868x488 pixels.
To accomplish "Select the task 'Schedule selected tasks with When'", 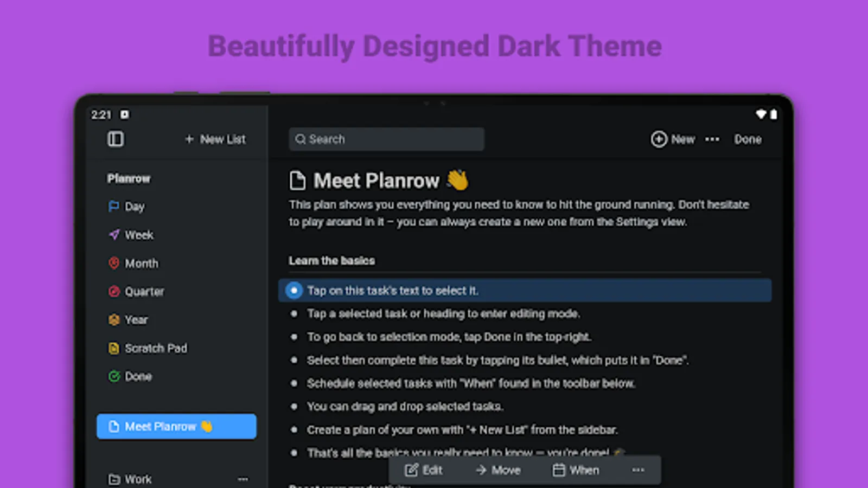I will (471, 383).
